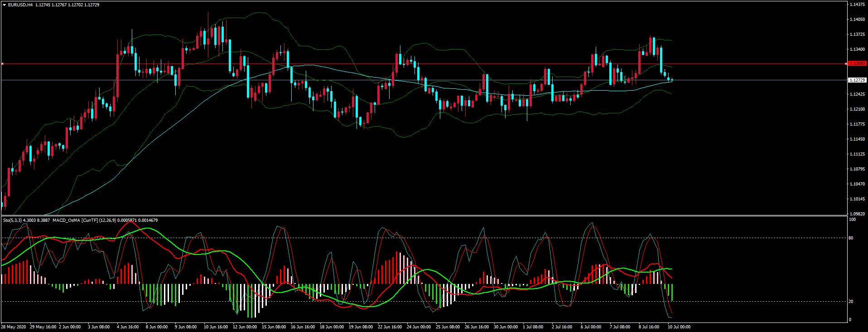
Task: Click the 30 Jun 00:00 time label
Action: pyautogui.click(x=506, y=327)
